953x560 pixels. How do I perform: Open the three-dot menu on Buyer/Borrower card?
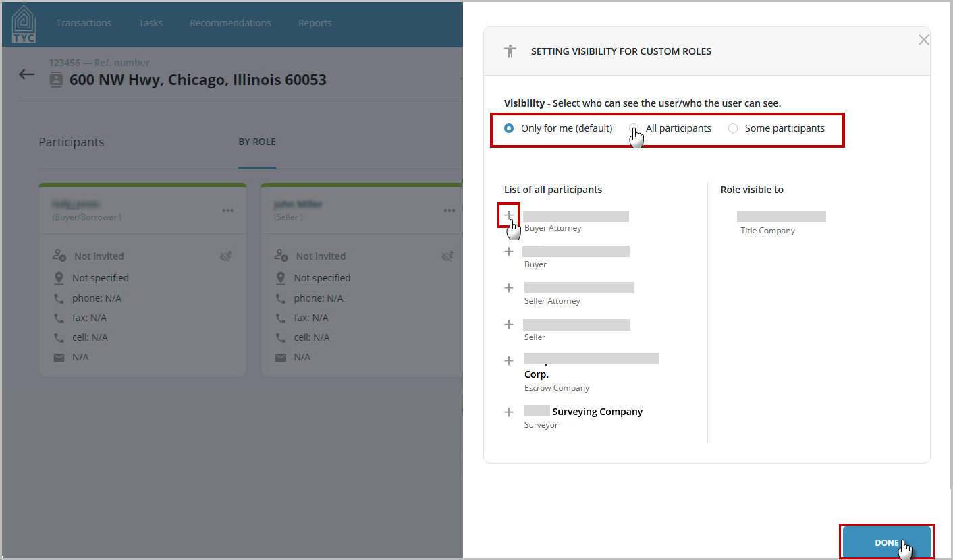pos(228,211)
